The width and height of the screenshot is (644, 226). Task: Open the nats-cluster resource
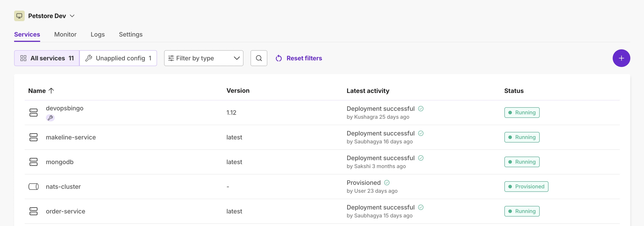[x=63, y=187]
